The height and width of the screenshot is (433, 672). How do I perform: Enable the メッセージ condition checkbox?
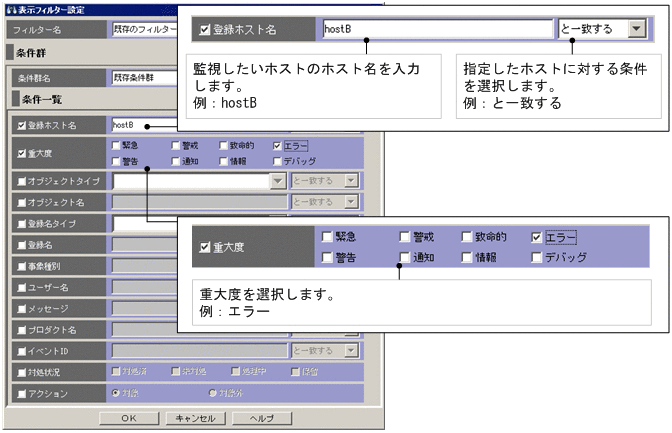[21, 309]
